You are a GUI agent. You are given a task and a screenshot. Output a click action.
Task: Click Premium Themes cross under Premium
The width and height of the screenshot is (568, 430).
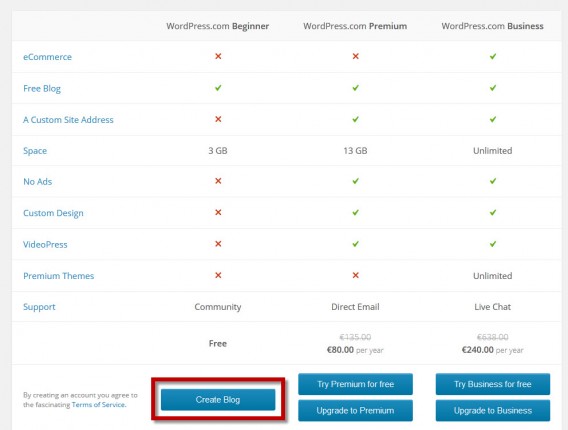[356, 275]
